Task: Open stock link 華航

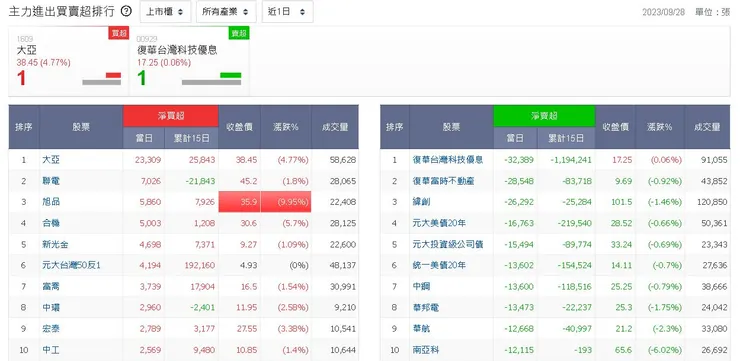Action: pyautogui.click(x=421, y=329)
